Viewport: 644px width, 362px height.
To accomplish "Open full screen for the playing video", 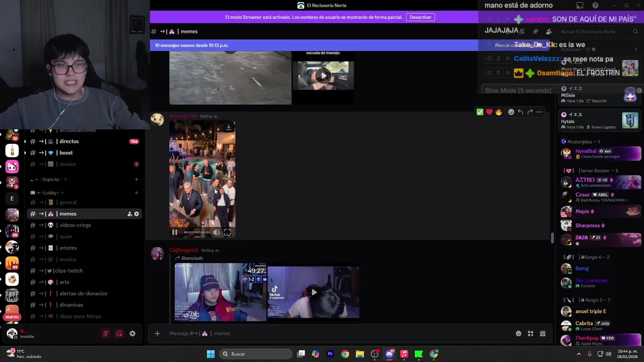I will coord(227,232).
